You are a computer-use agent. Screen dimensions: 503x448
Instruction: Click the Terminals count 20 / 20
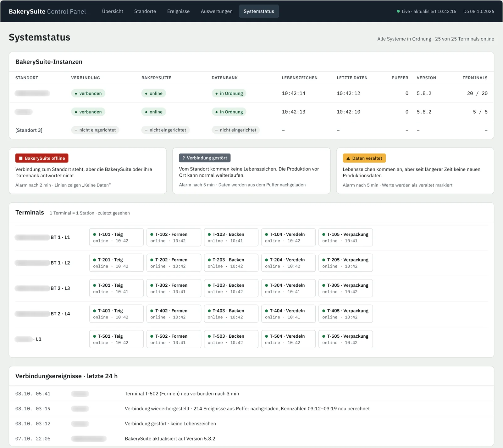[x=477, y=93]
